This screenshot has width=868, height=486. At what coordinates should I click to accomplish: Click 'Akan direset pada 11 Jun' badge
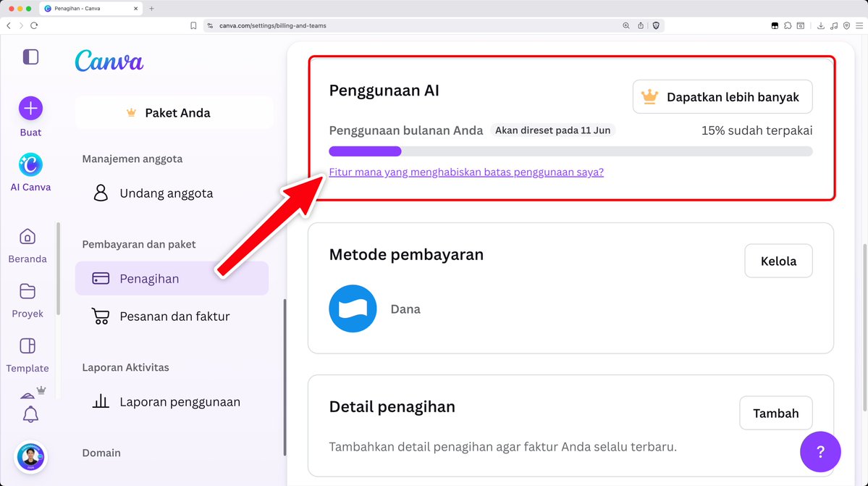click(552, 130)
